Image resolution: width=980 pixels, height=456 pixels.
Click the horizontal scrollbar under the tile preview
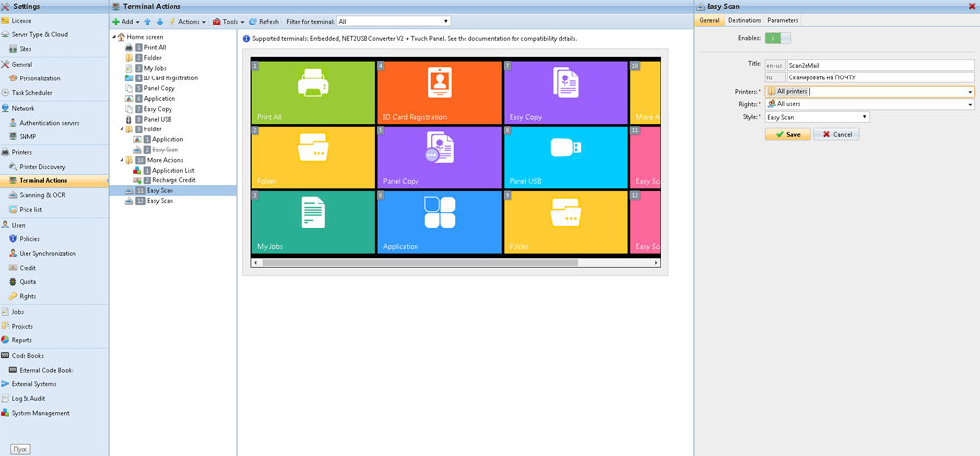pyautogui.click(x=455, y=263)
